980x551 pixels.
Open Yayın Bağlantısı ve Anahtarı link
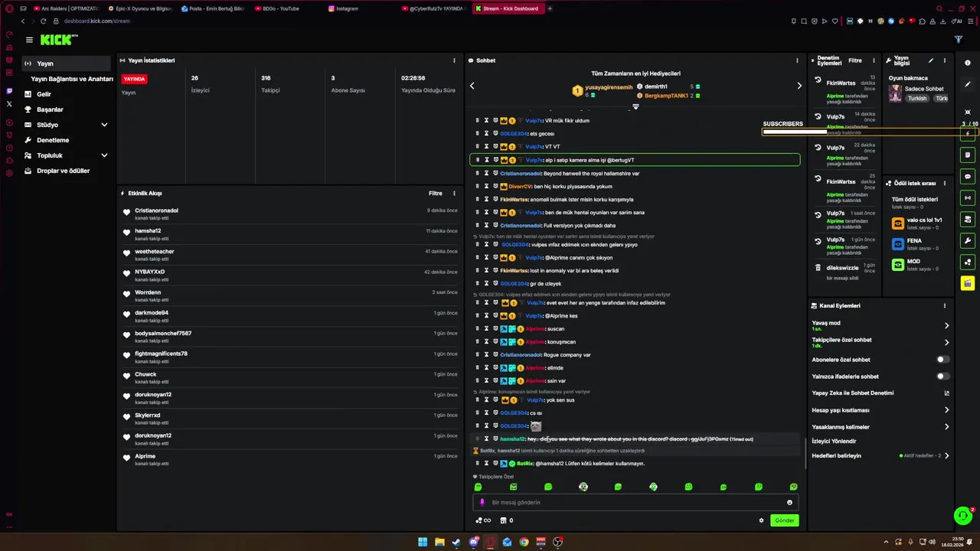click(72, 79)
